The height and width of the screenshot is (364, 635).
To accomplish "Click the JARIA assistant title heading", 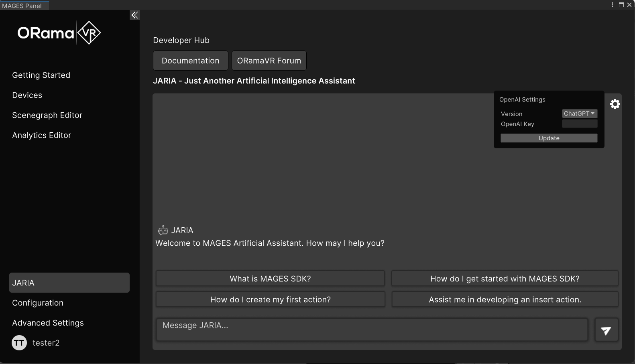I will click(x=254, y=81).
